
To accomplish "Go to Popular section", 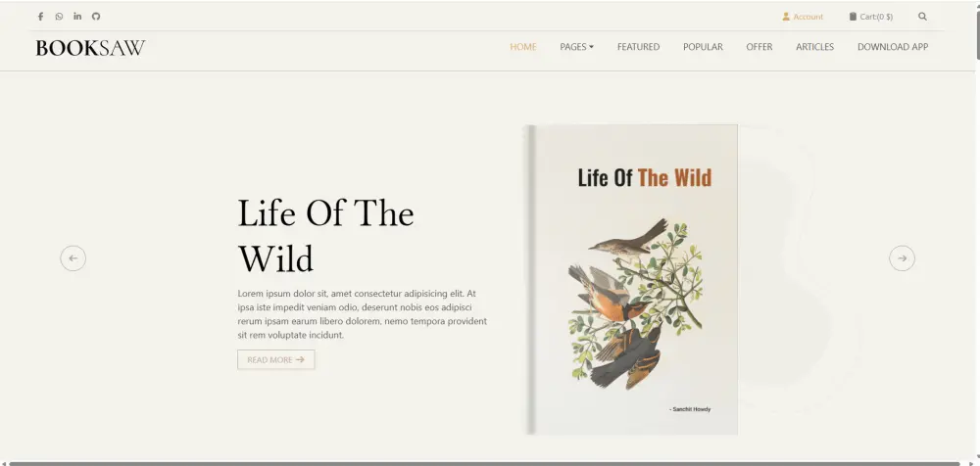I will [703, 47].
